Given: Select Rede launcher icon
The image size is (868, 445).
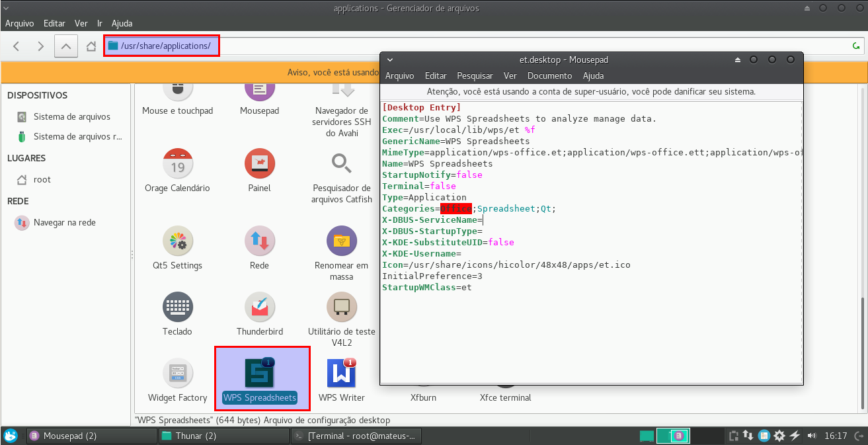Looking at the screenshot, I should (x=259, y=248).
